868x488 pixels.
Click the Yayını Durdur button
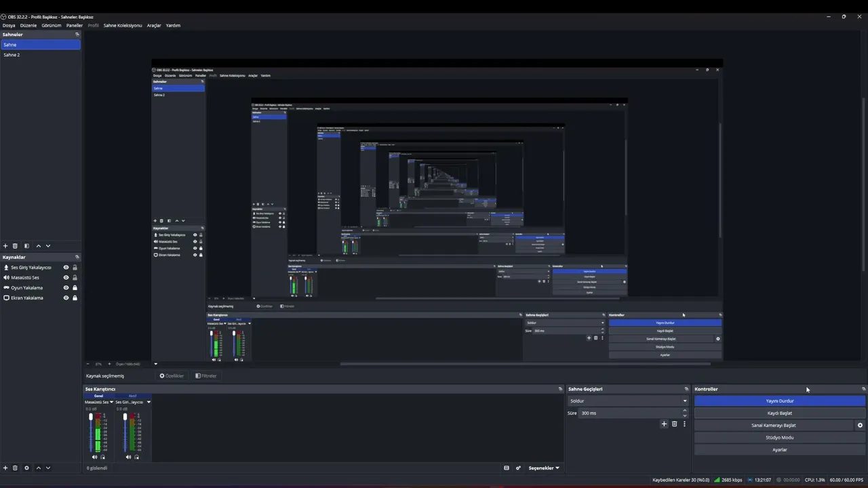[x=780, y=401]
